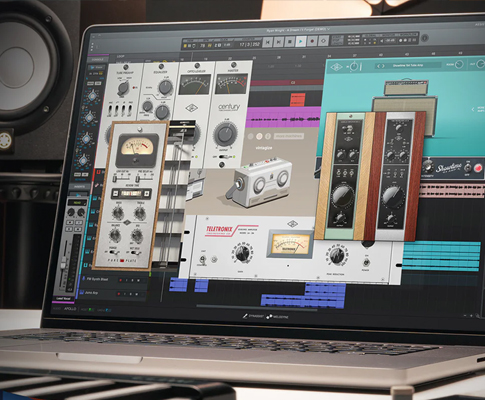
Task: Click the Melodyne button at bottom bar
Action: pos(278,316)
